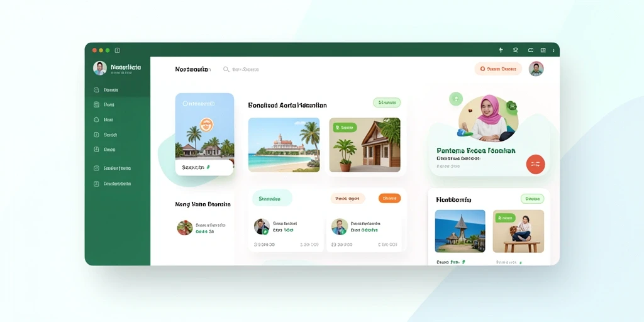Image resolution: width=644 pixels, height=322 pixels.
Task: Click the small green circle beside hijab photo
Action: pos(456,99)
